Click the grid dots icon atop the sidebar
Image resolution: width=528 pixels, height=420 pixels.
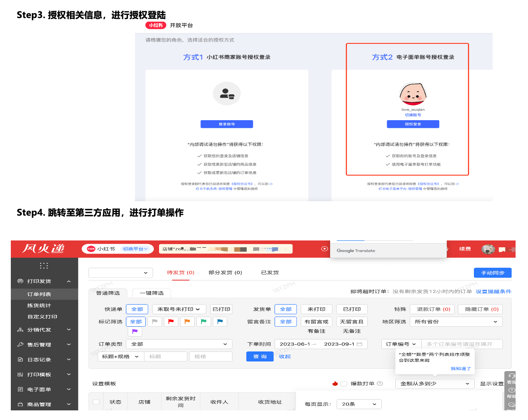click(x=44, y=266)
